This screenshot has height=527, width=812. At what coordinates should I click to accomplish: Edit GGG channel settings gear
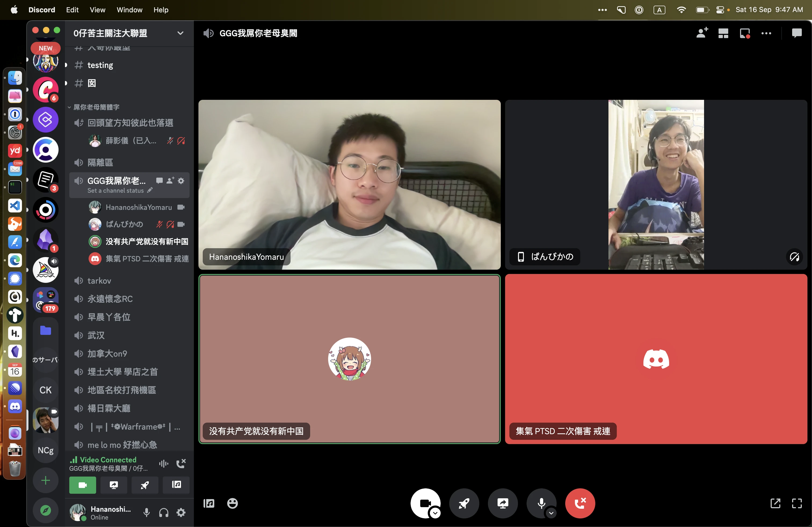click(x=181, y=181)
